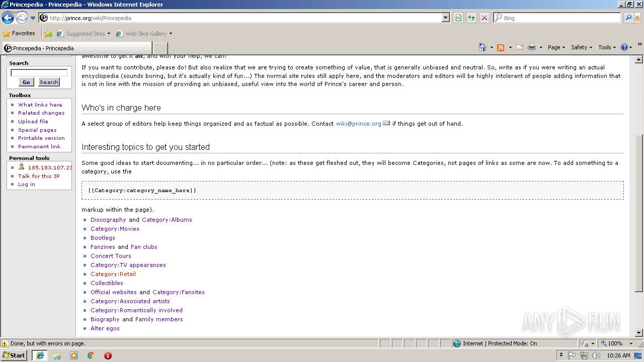Click the Bing search box
This screenshot has height=362, width=644.
(x=557, y=18)
